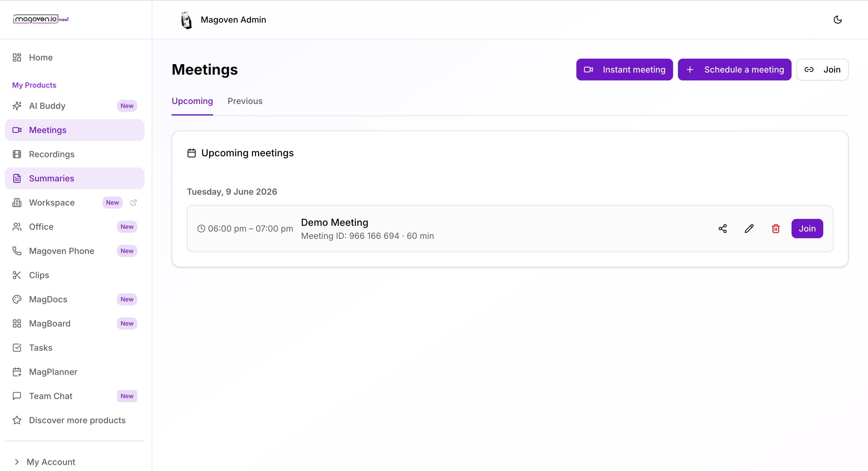This screenshot has width=868, height=471.
Task: Click the My Products heading
Action: [x=34, y=85]
